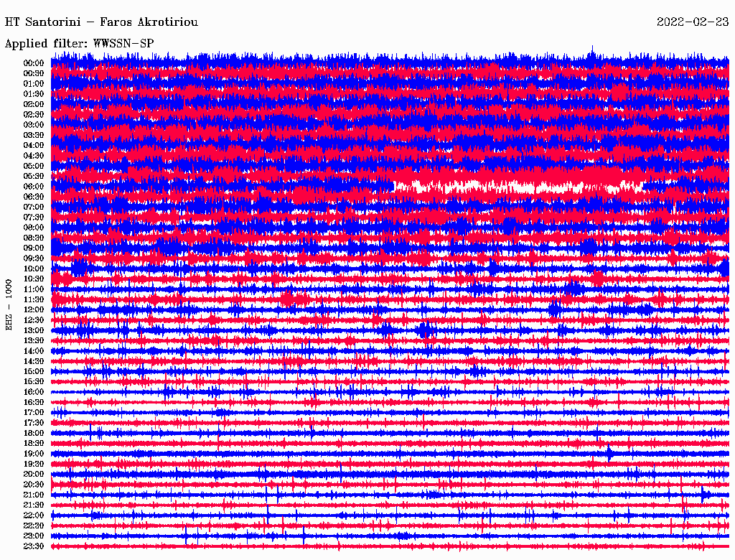
Task: Select the 22:30 time label
Action: (34, 526)
